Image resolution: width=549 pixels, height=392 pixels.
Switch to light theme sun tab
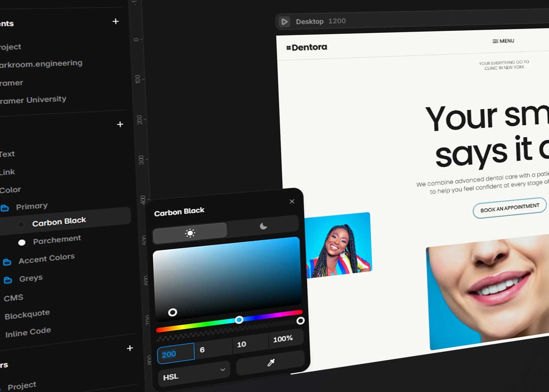click(x=190, y=233)
